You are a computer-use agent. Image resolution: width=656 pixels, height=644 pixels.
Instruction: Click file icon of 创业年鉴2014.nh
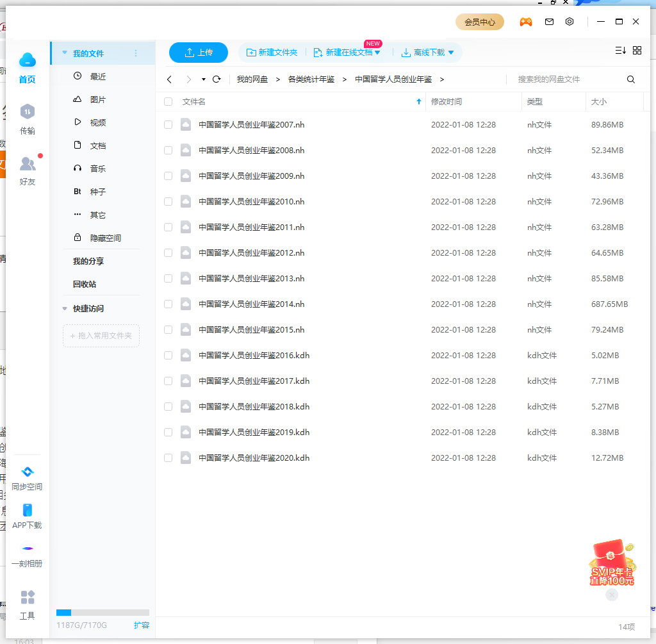click(x=186, y=304)
